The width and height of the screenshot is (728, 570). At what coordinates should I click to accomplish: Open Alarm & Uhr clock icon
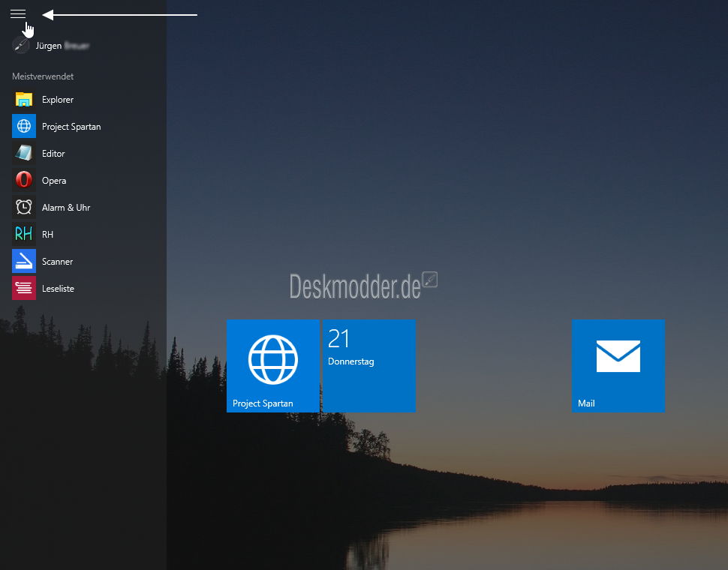24,207
